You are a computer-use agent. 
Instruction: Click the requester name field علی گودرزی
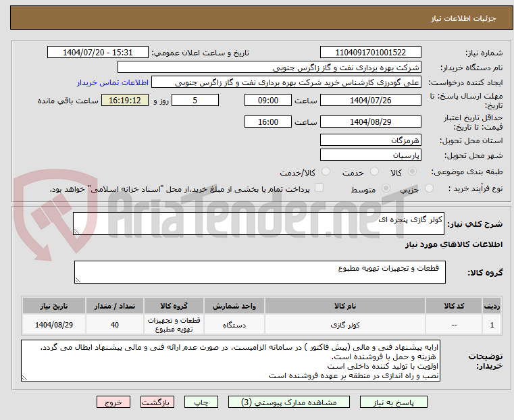286,82
